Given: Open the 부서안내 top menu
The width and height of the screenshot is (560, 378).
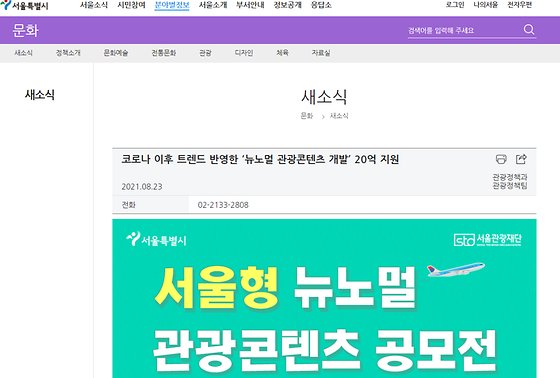Looking at the screenshot, I should [x=250, y=5].
